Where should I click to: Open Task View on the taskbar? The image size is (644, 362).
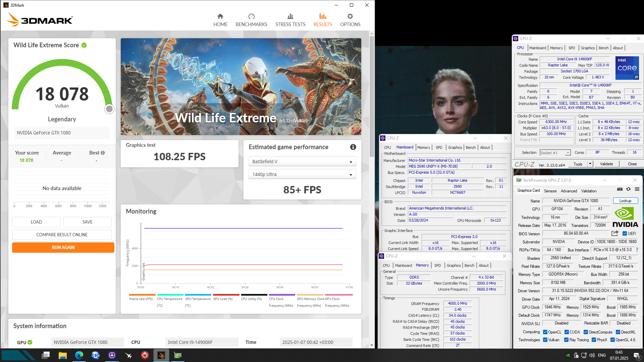(46, 355)
